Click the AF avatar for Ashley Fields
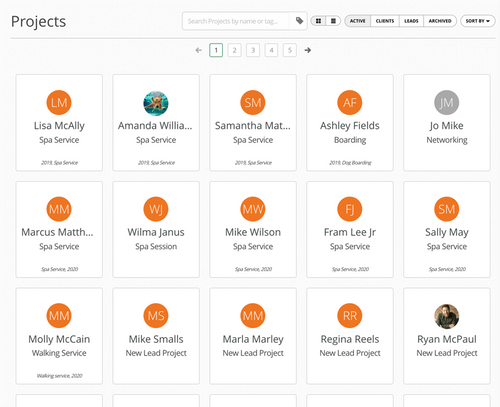Viewport: 500px width, 407px height. [350, 103]
